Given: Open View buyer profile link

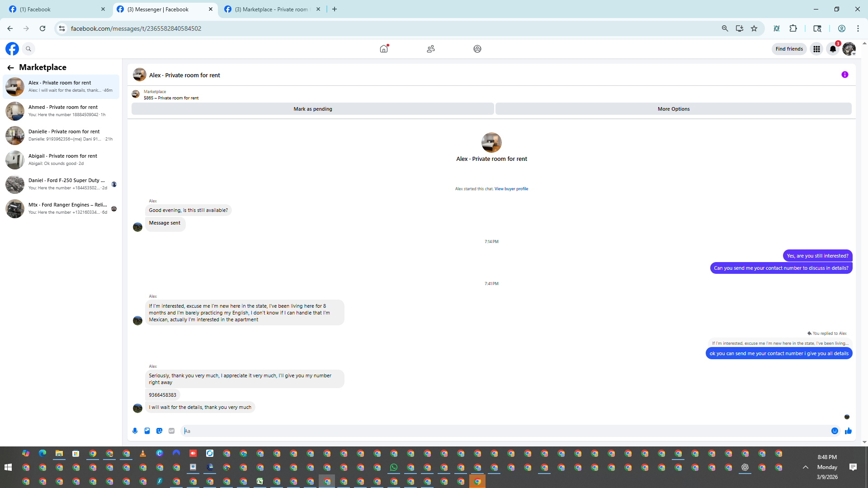Looking at the screenshot, I should (511, 189).
